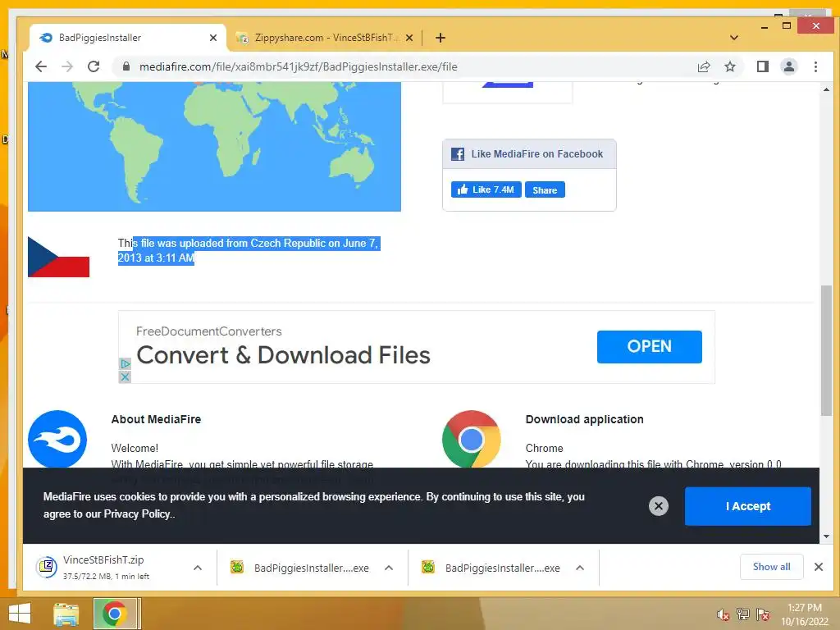Open a new tab with plus button
The height and width of the screenshot is (630, 840).
(441, 38)
